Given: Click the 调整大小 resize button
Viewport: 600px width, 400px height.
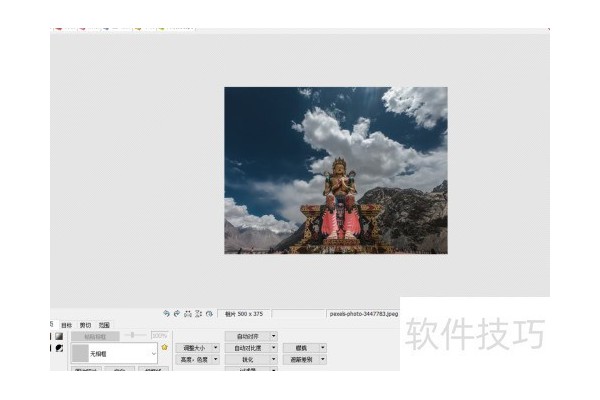Looking at the screenshot, I should [x=194, y=348].
